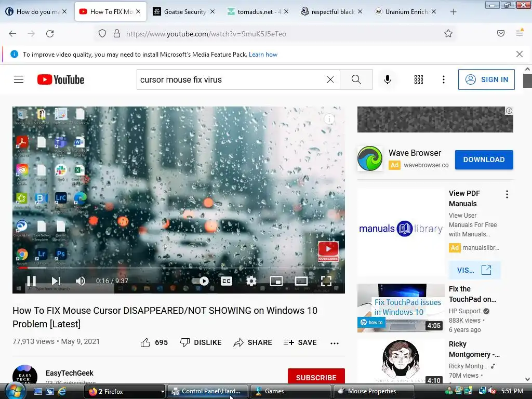The height and width of the screenshot is (399, 532).
Task: Switch to 'How do you ma' tab
Action: [x=36, y=12]
